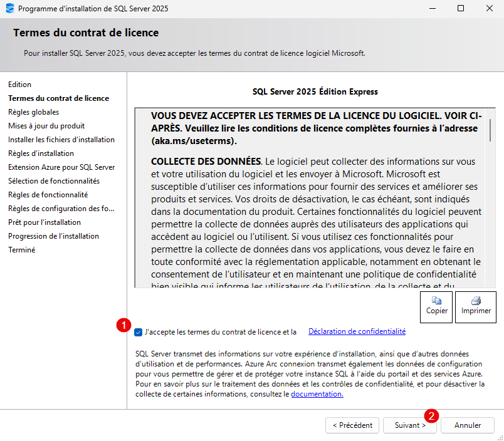The image size is (504, 441).
Task: Click the Copier copy icon button
Action: (x=436, y=307)
